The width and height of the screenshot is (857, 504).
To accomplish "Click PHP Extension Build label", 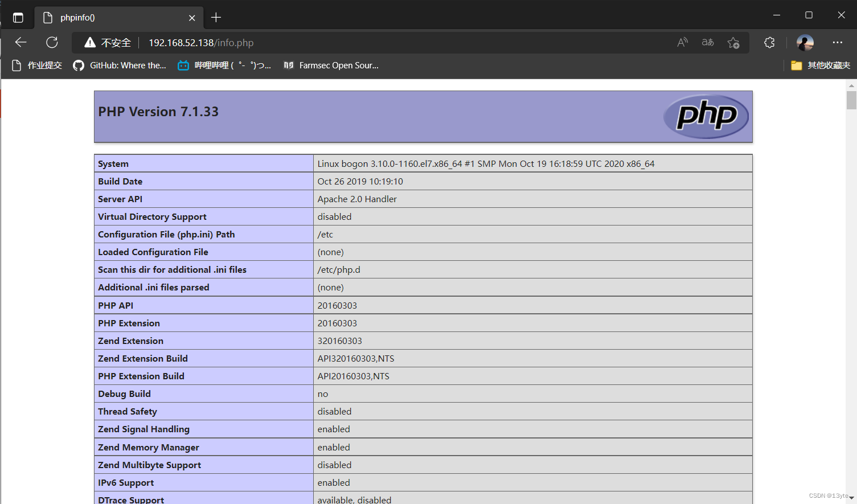I will 141,376.
